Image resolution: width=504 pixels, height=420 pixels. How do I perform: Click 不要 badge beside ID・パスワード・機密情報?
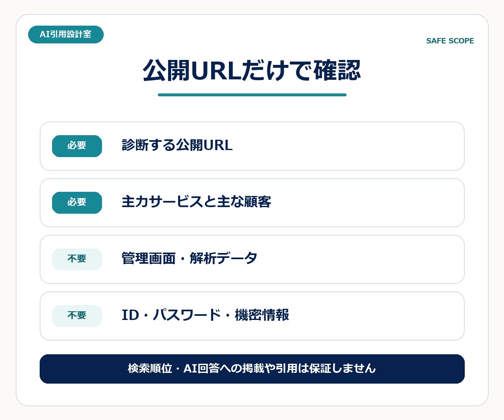click(x=77, y=316)
